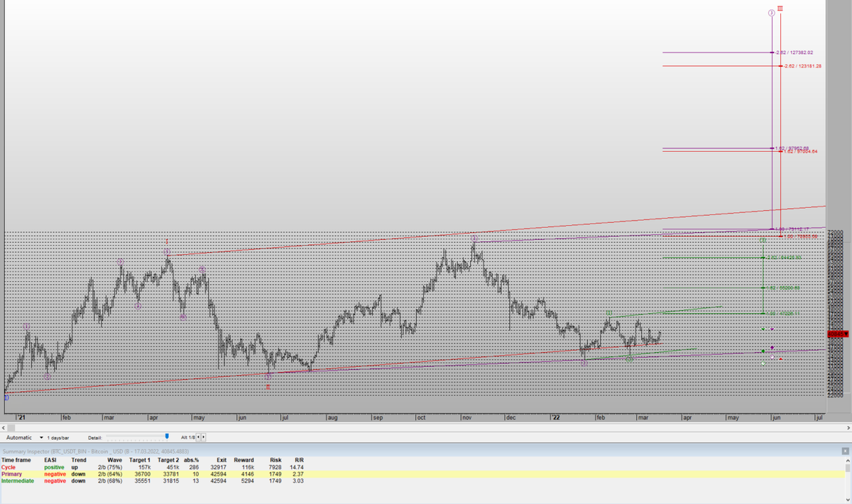Image resolution: width=852 pixels, height=504 pixels.
Task: Click the 31815 Target 2 value
Action: (170, 481)
